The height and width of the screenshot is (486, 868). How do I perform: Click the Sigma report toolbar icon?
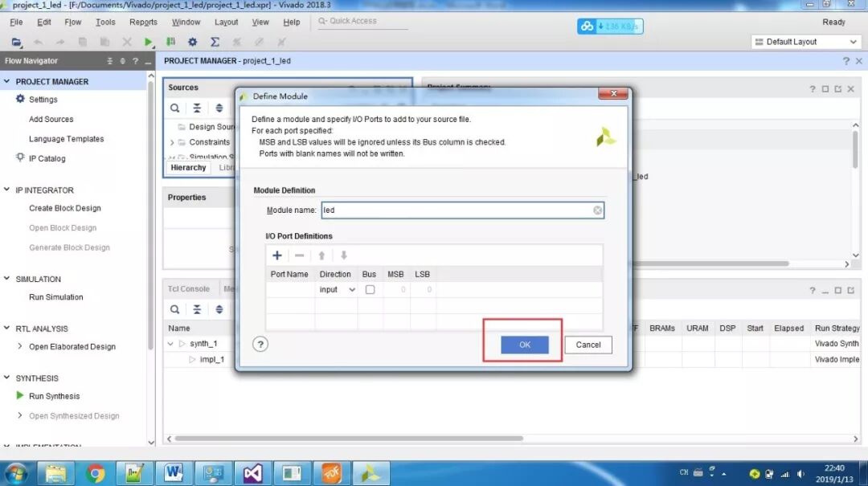(x=215, y=42)
